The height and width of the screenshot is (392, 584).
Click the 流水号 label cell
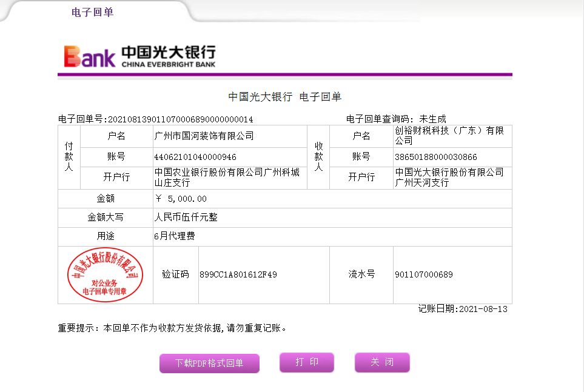[x=361, y=274]
